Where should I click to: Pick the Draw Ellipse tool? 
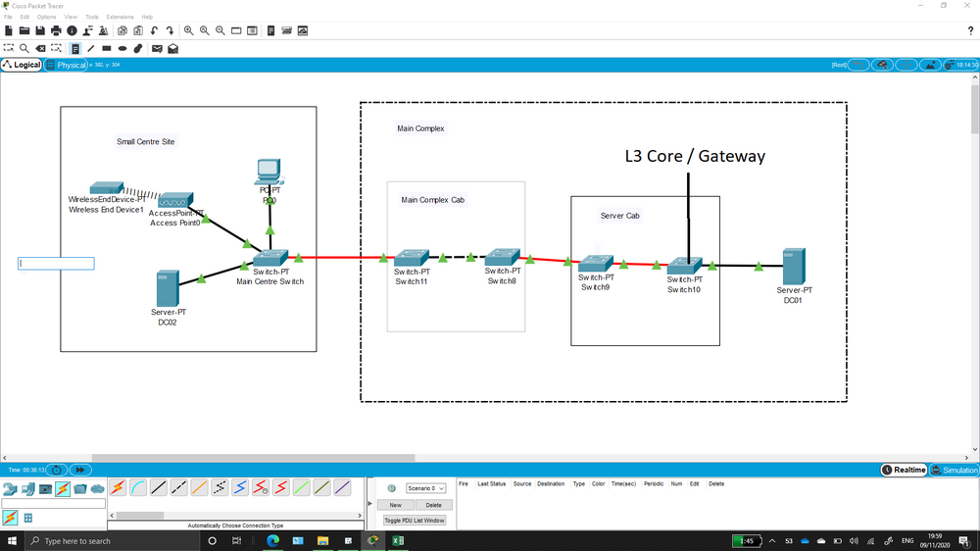[x=122, y=48]
